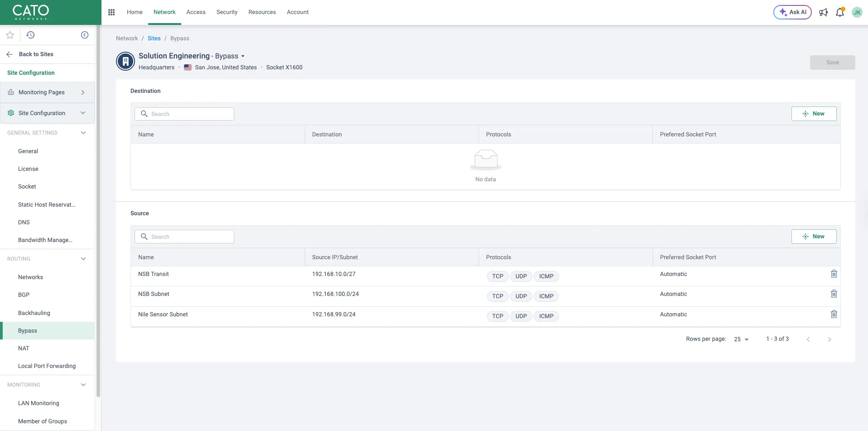Go to the previous table page arrow
Screen dimensions: 868x431
tap(808, 339)
